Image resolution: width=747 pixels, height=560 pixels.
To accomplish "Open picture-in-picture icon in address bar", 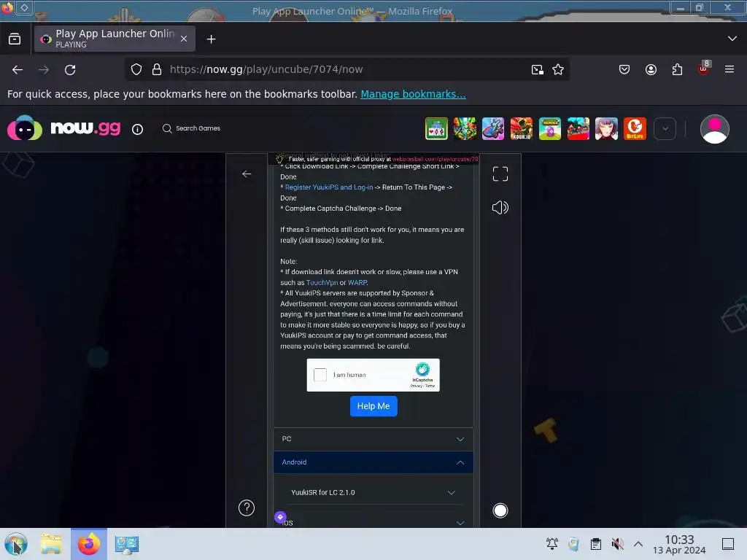I will (538, 69).
